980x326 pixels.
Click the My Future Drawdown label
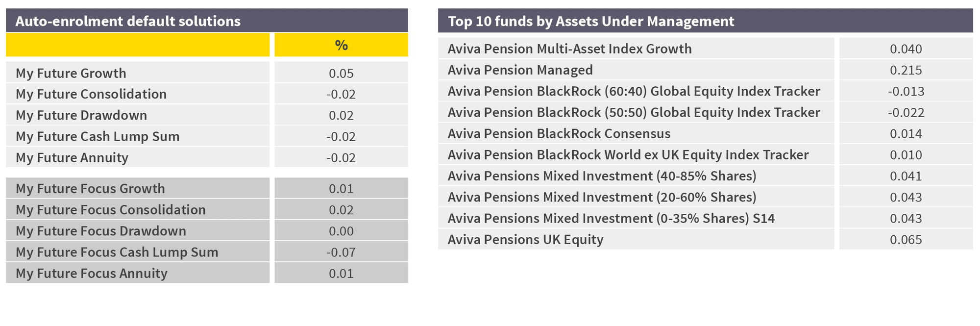[81, 115]
